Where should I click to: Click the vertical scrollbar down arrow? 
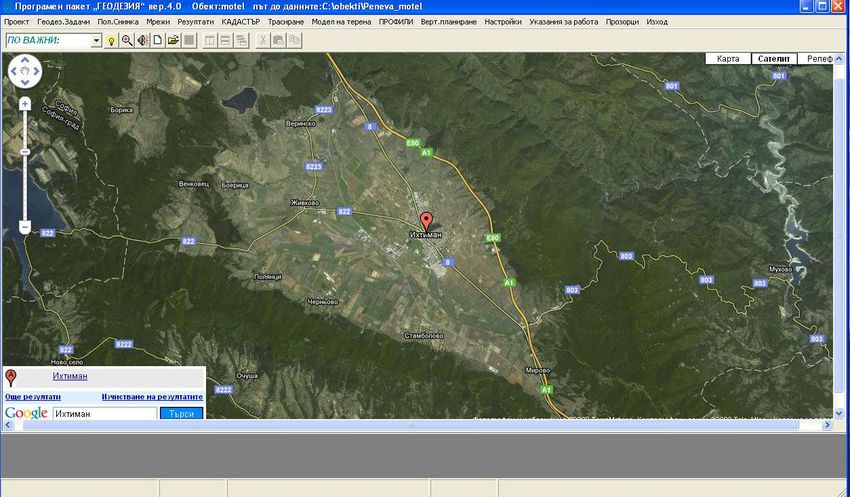(839, 413)
